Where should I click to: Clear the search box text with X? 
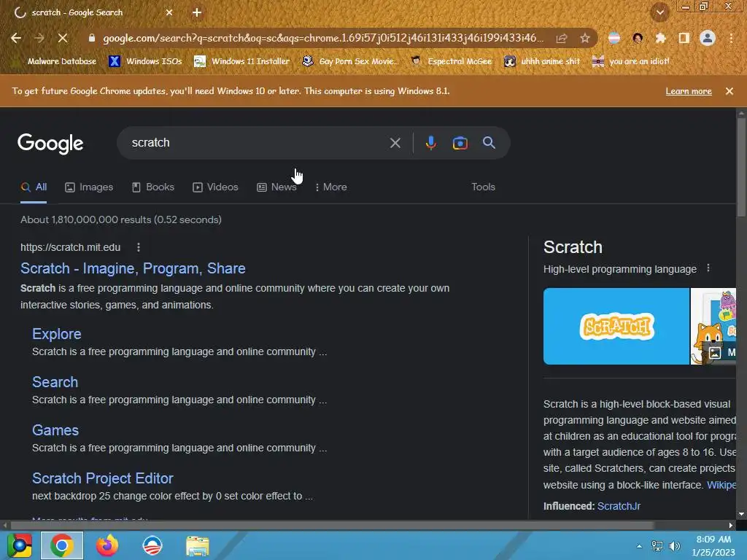click(395, 143)
